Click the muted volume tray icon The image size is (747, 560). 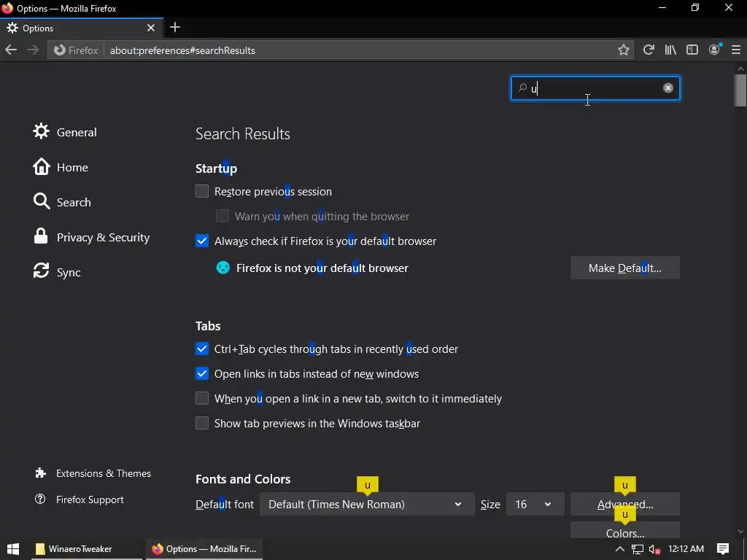(x=655, y=549)
